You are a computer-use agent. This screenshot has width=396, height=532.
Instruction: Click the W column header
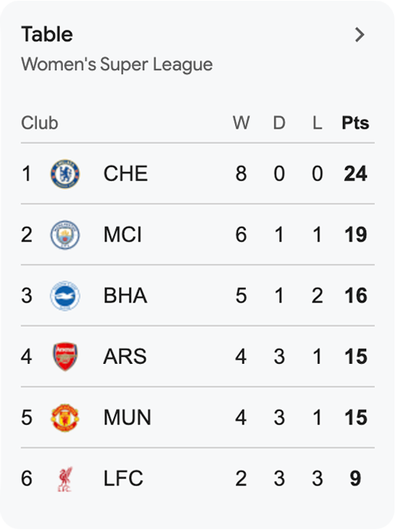pos(241,122)
